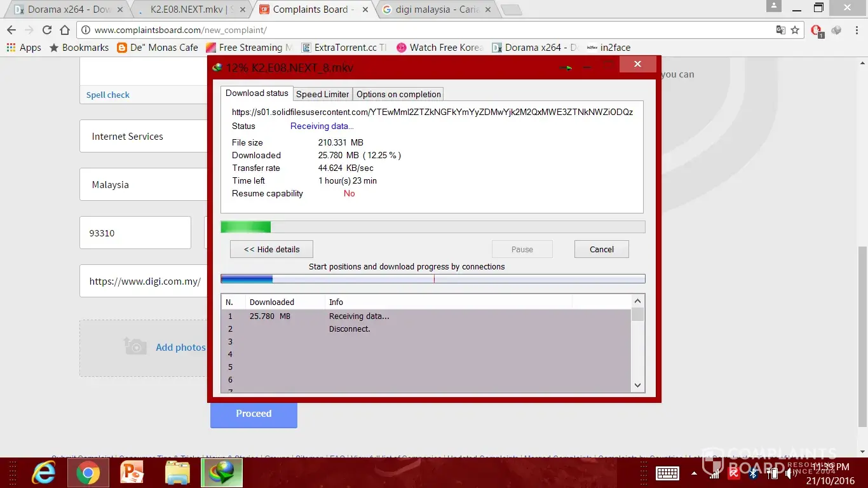The image size is (868, 488).
Task: Click Add photos on the complaint form
Action: point(180,348)
